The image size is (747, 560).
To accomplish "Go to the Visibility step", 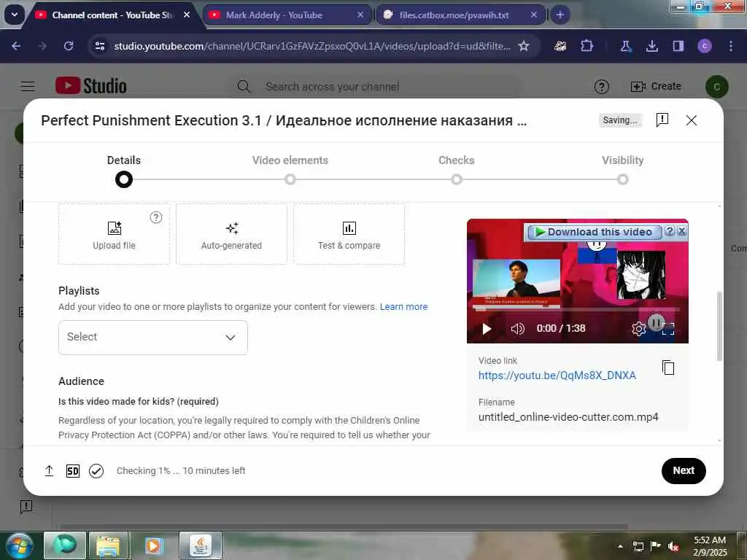I will click(x=623, y=171).
